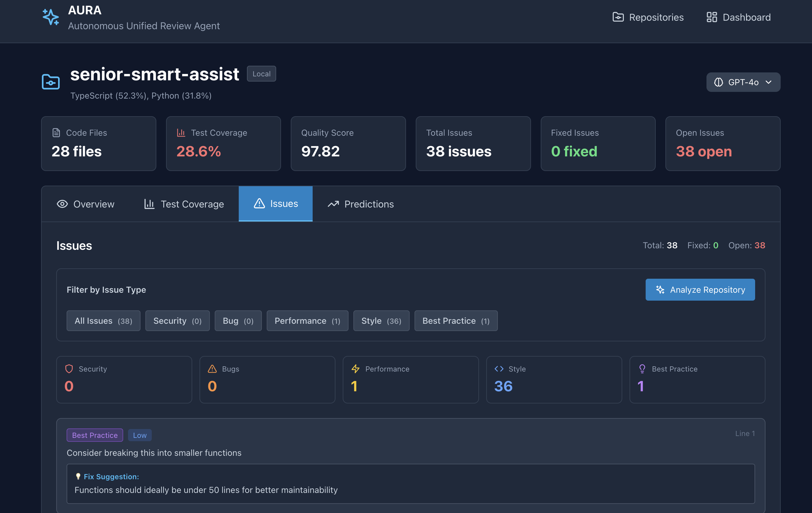Open the Predictions tab
The height and width of the screenshot is (513, 812).
(x=360, y=204)
